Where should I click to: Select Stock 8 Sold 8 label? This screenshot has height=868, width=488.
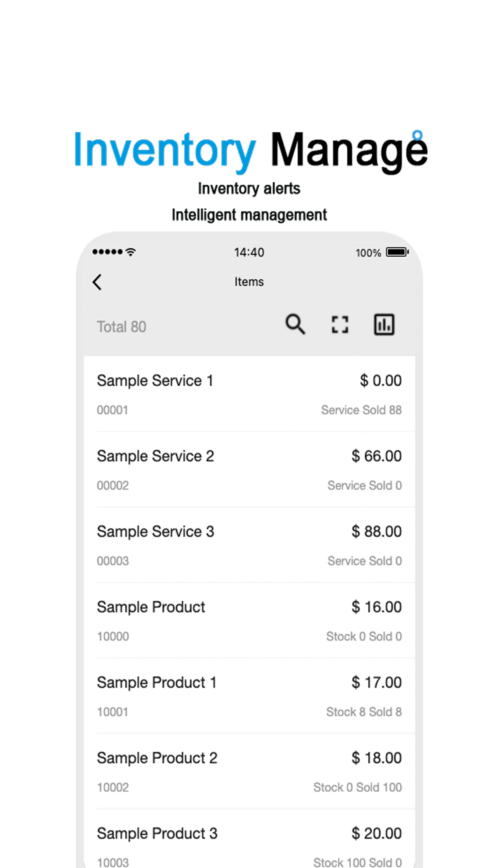[364, 712]
